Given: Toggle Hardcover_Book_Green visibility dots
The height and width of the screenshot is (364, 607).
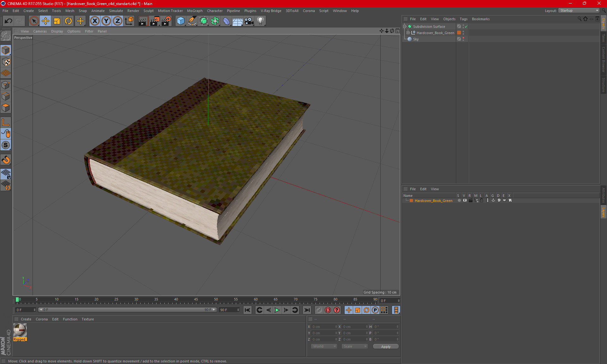Looking at the screenshot, I should click(463, 33).
